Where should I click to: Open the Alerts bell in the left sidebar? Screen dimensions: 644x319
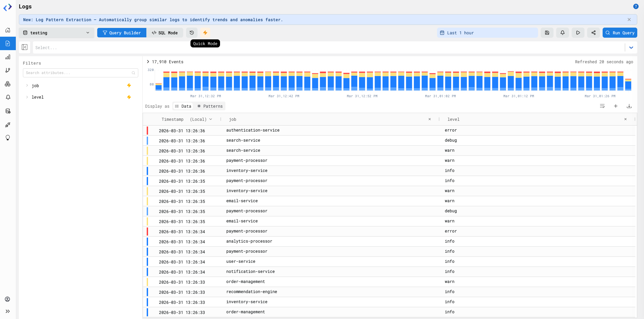[x=7, y=97]
